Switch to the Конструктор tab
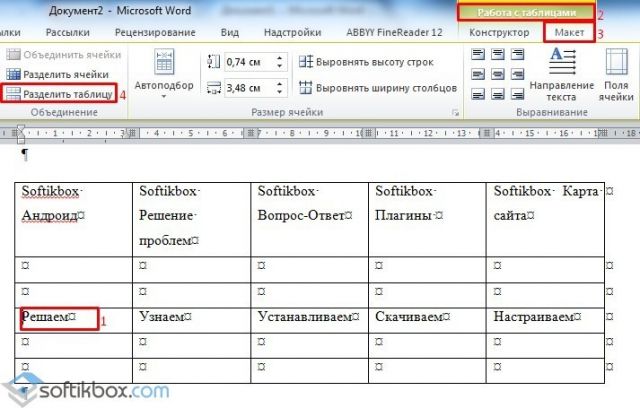This screenshot has height=408, width=640. pyautogui.click(x=499, y=32)
